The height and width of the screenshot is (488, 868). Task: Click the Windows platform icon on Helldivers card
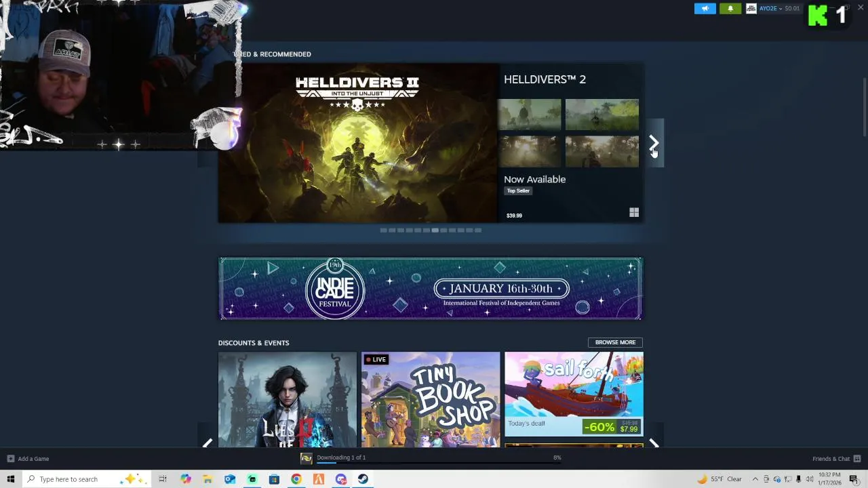click(x=634, y=213)
